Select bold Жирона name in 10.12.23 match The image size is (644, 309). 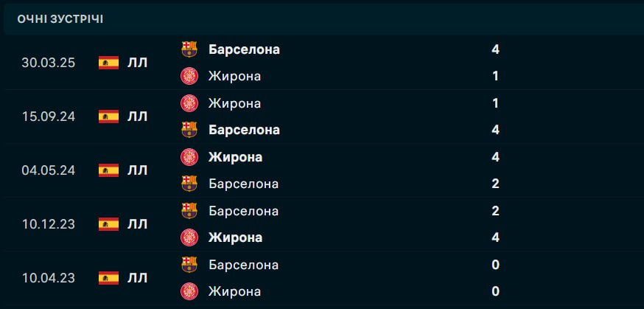[x=235, y=237]
